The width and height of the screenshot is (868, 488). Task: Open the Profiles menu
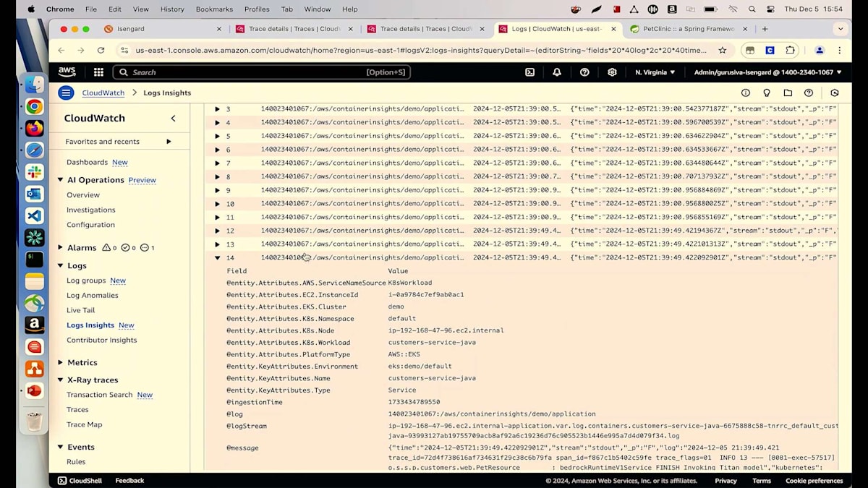257,9
